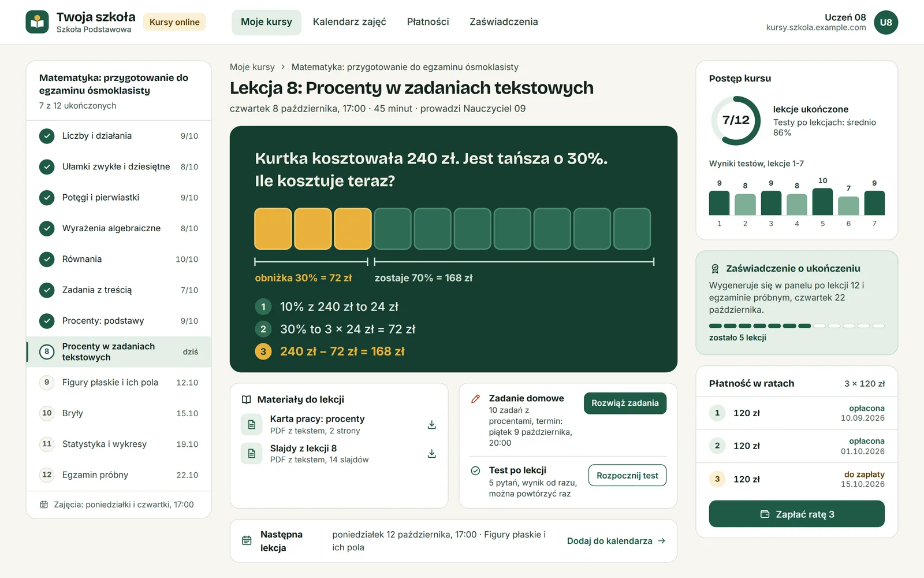924x578 pixels.
Task: Download the Karta pracy: procenty PDF
Action: click(x=431, y=425)
